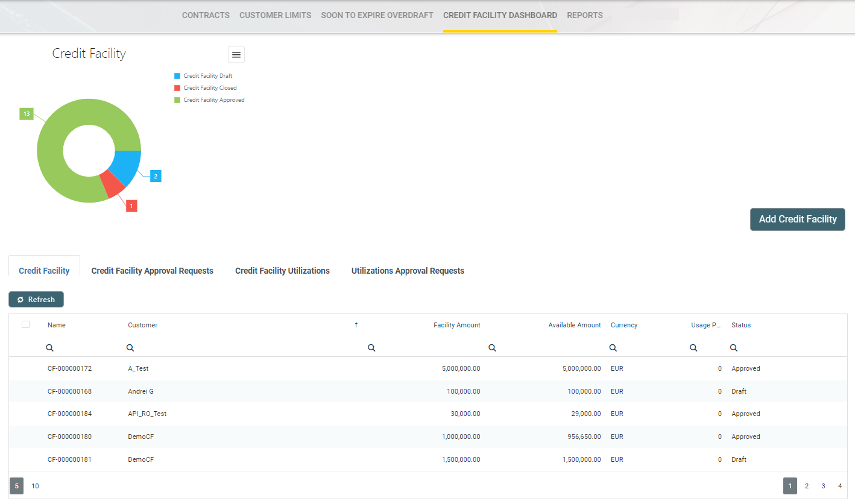The height and width of the screenshot is (504, 855).
Task: Toggle Credit Facility Closed legend item
Action: click(x=209, y=88)
